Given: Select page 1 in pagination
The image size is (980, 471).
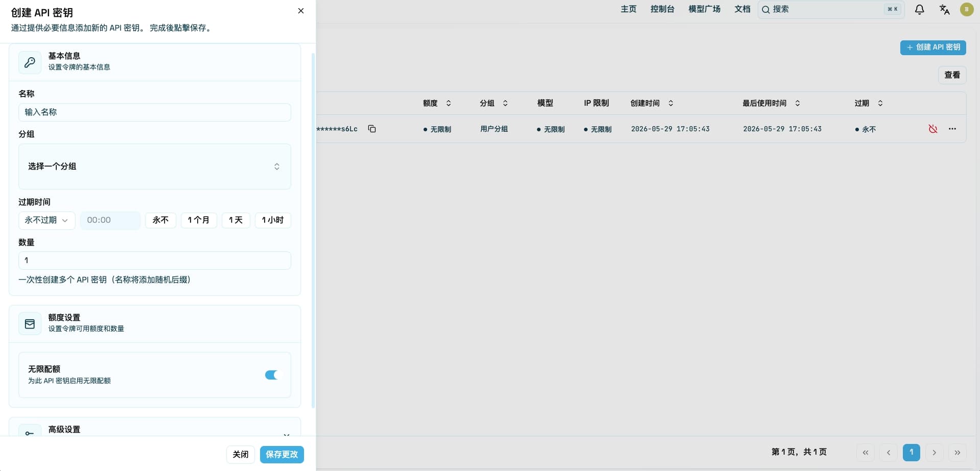Looking at the screenshot, I should coord(912,453).
